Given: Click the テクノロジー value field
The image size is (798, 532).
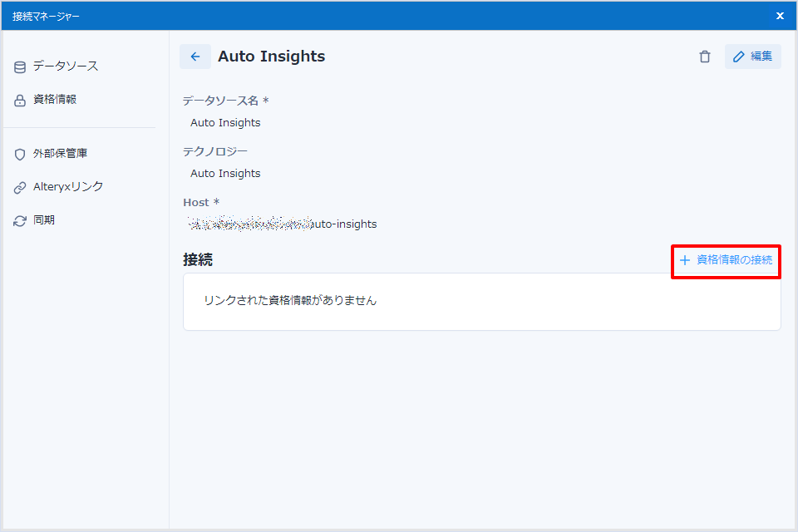Looking at the screenshot, I should click(225, 174).
